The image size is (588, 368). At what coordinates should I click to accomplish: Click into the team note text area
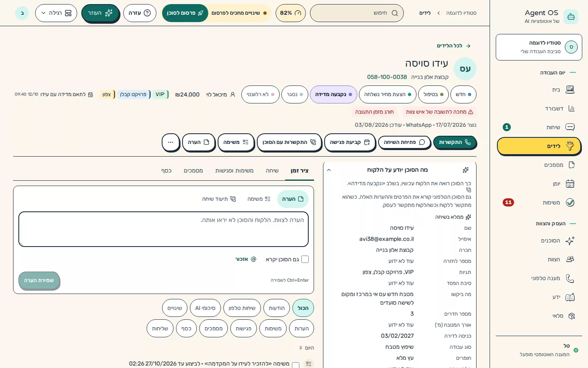163,229
